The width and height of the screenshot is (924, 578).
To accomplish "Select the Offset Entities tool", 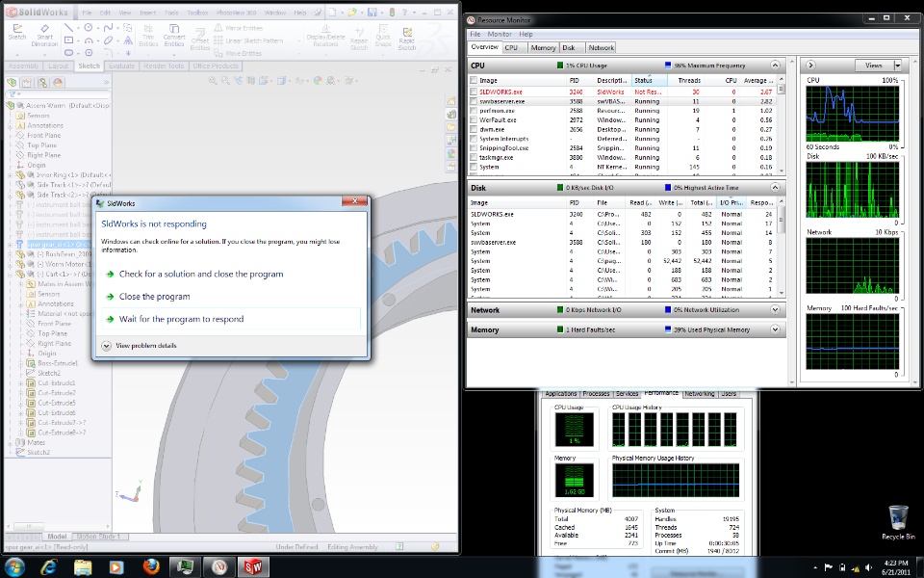I will tap(200, 40).
